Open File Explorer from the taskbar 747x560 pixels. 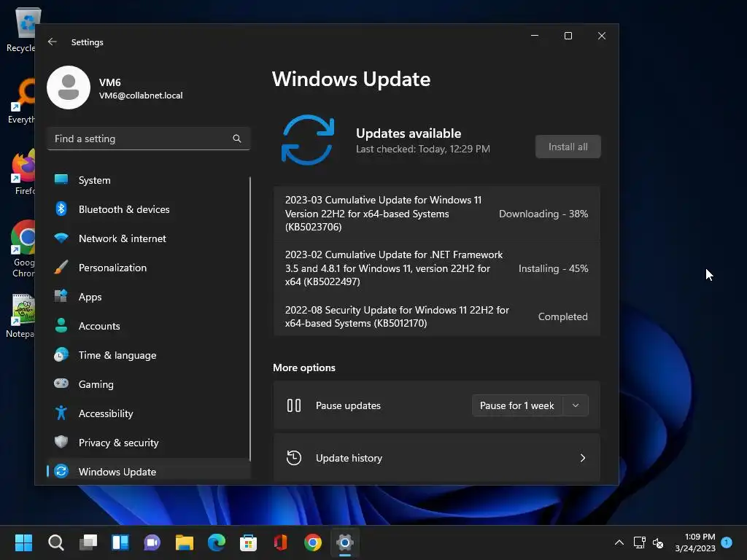[185, 542]
